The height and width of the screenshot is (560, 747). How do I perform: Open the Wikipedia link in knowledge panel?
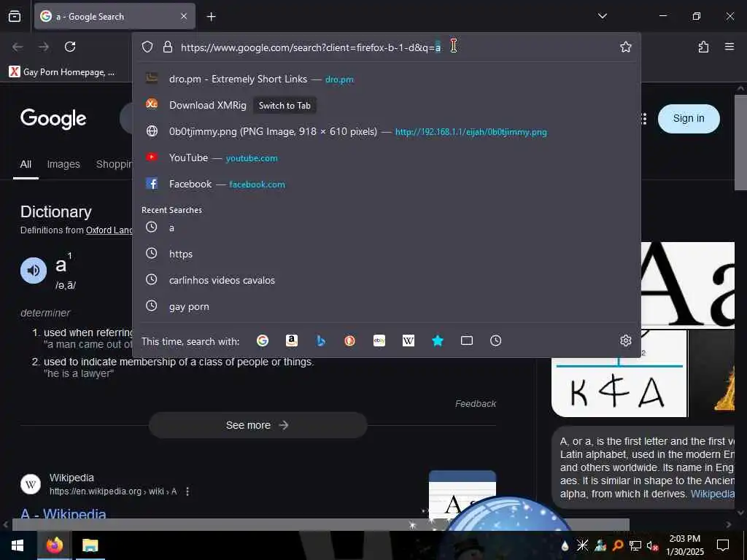point(712,494)
